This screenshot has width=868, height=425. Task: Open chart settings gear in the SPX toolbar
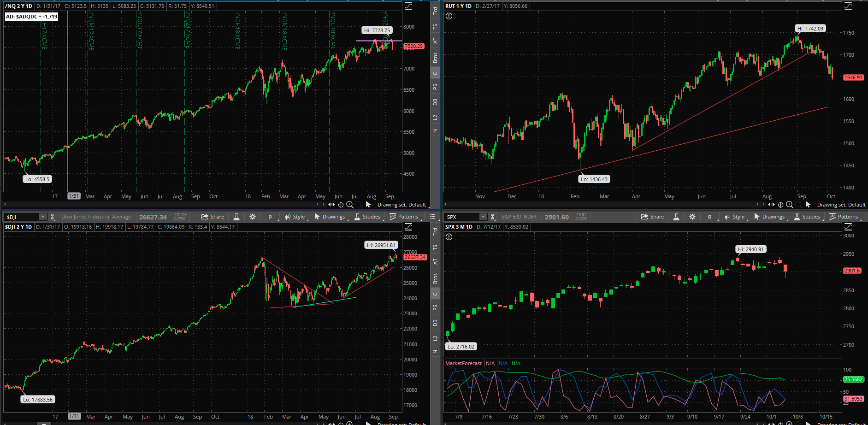[x=692, y=217]
